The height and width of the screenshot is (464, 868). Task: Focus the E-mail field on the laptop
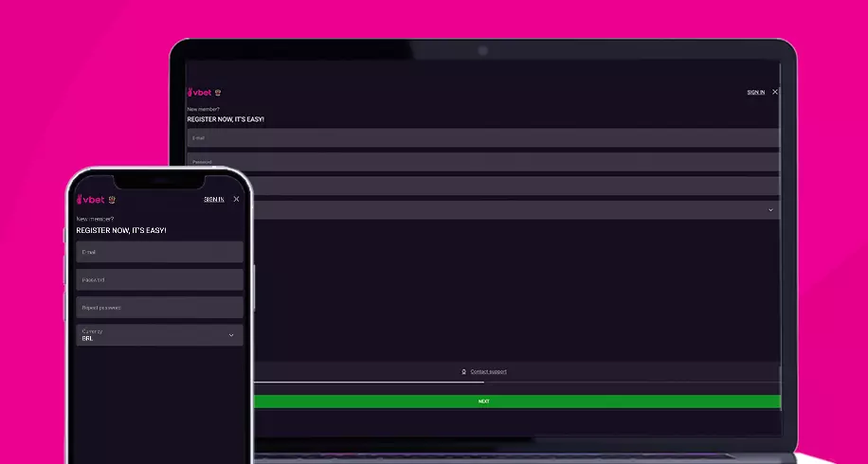(482, 137)
